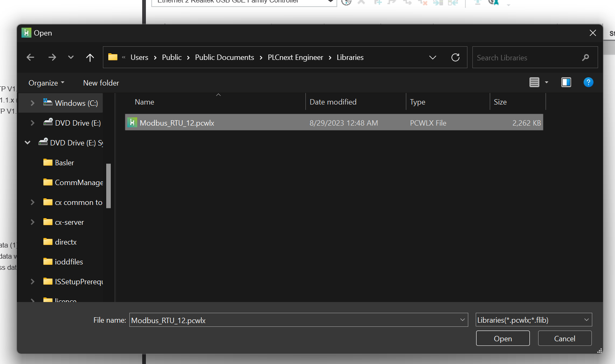Click the Libraries breadcrumb
Viewport: 615px width, 364px height.
pos(350,57)
